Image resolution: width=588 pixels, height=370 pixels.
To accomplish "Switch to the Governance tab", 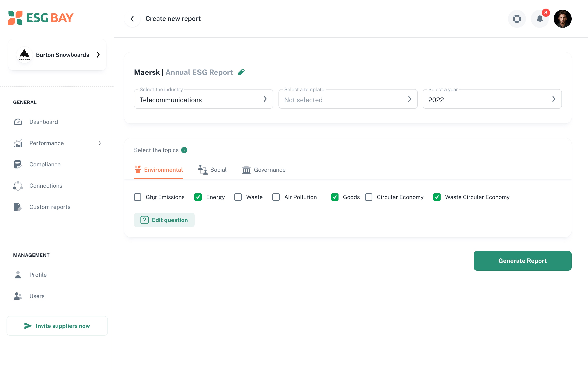I will [264, 170].
